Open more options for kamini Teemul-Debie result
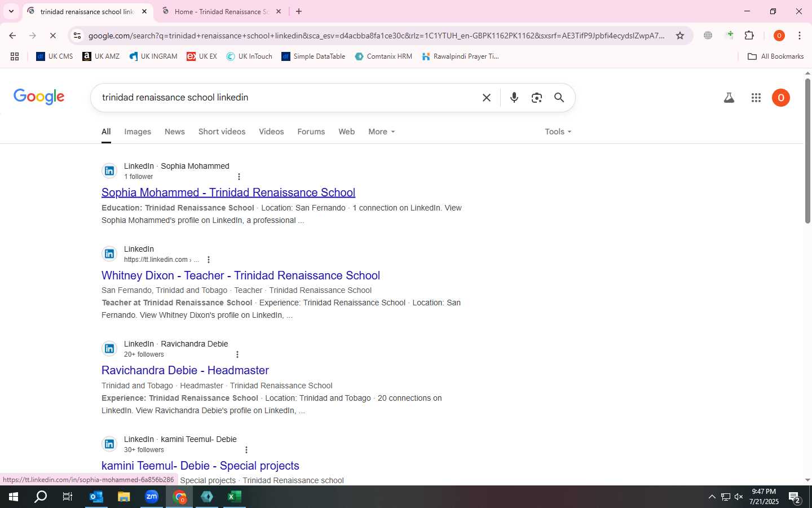812x508 pixels. [x=246, y=450]
